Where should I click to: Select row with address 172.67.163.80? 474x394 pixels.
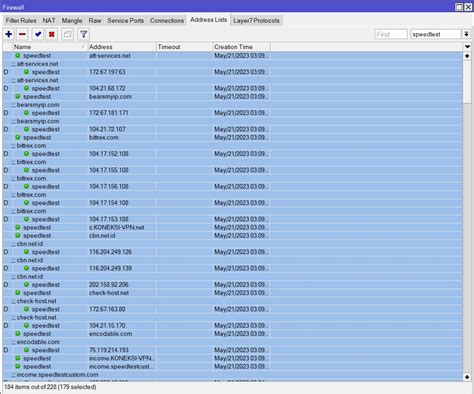232,309
